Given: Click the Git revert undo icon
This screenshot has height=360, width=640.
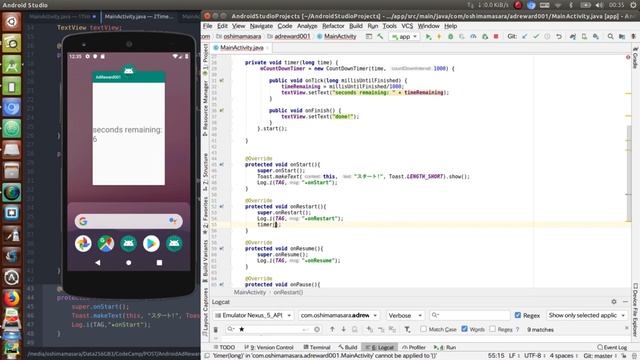Looking at the screenshot, I should coord(559,37).
